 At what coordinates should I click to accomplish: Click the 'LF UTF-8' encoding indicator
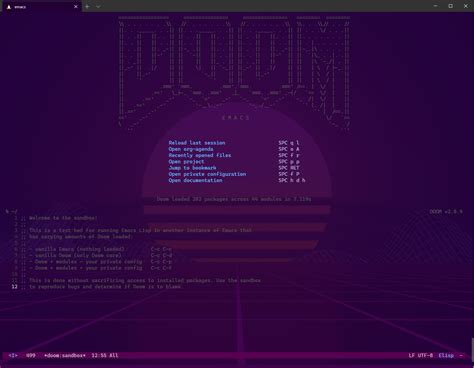point(421,356)
